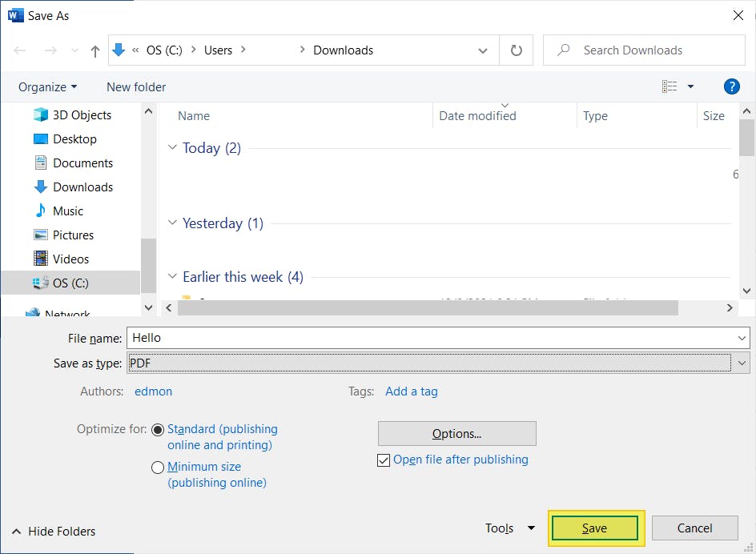This screenshot has width=756, height=554.
Task: Click the Pictures folder icon in sidebar
Action: click(41, 235)
